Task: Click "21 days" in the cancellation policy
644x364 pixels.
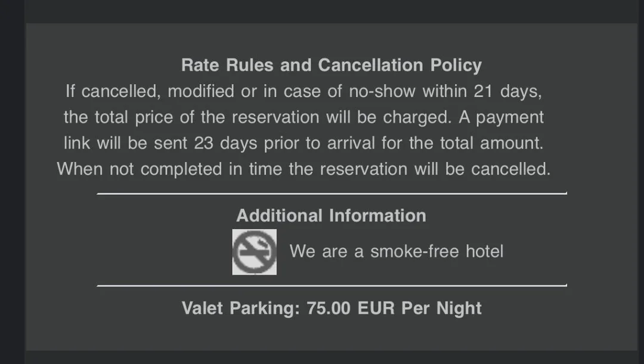Action: coord(507,92)
